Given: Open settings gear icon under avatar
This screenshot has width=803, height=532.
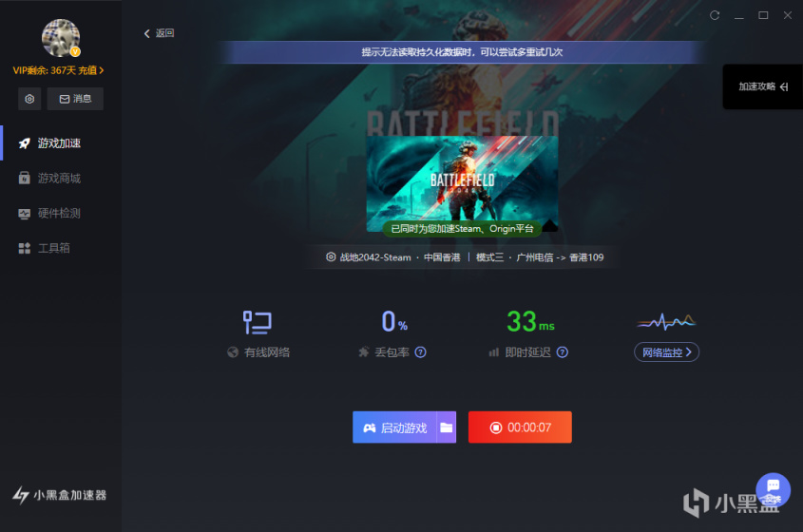Looking at the screenshot, I should (x=29, y=99).
